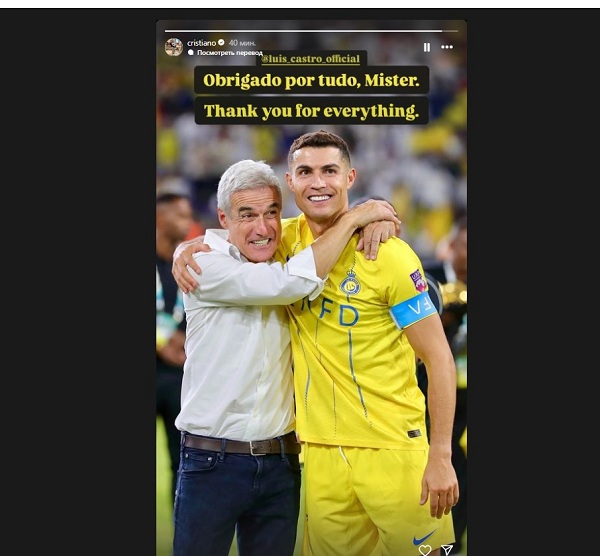600x556 pixels.
Task: Click the story progress bar at top
Action: (x=311, y=31)
